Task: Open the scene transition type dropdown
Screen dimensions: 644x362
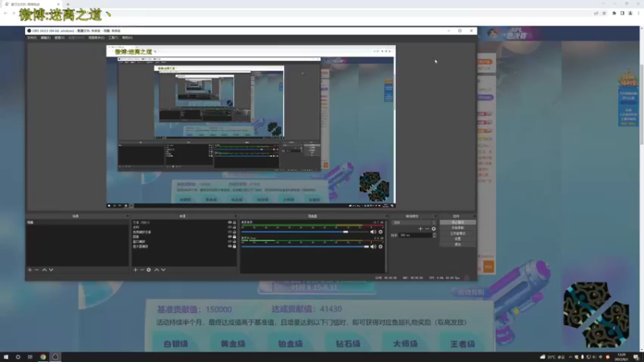Action: click(414, 223)
